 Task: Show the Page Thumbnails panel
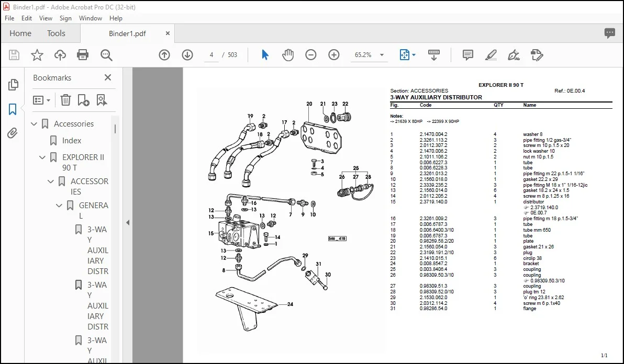[x=13, y=84]
